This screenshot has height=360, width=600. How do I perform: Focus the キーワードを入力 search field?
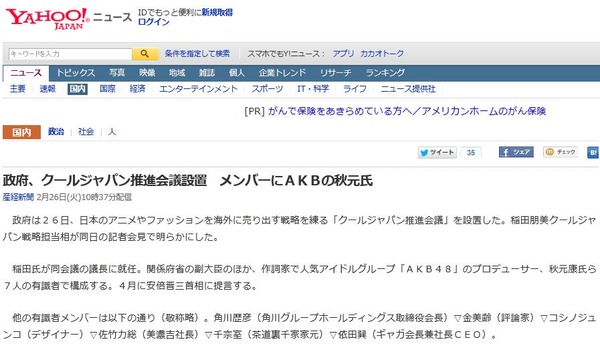(70, 54)
